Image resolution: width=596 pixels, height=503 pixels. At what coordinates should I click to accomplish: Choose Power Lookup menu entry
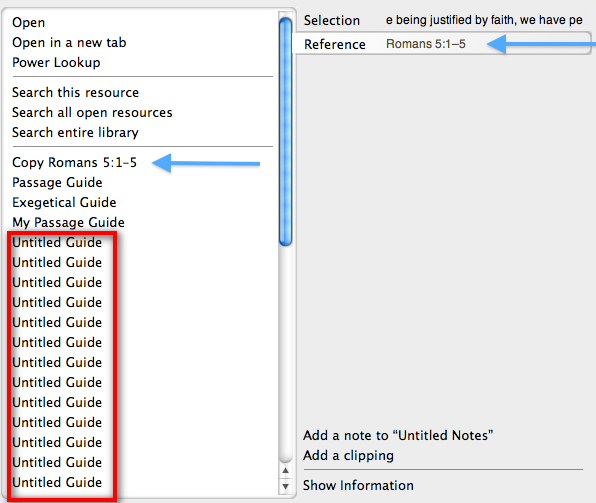[x=56, y=62]
